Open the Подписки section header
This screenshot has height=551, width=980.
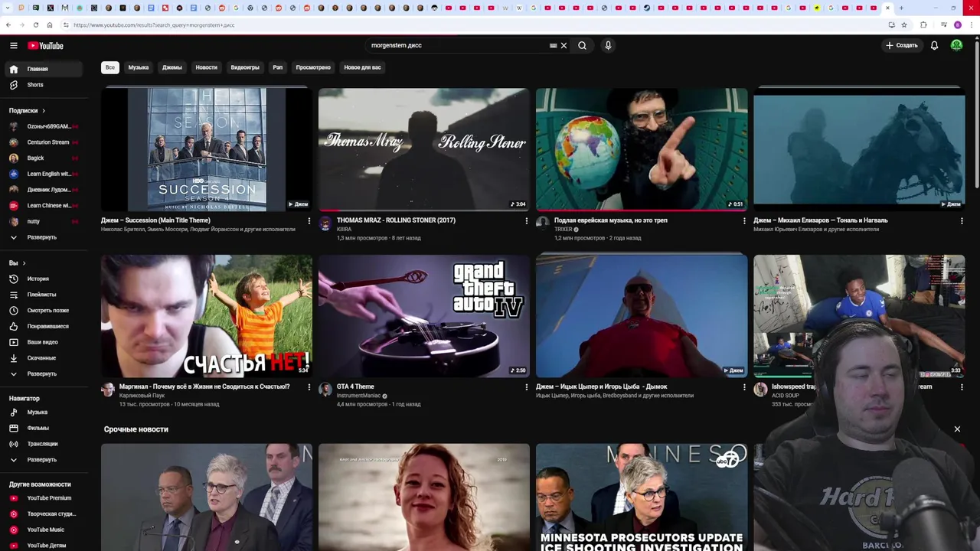click(x=28, y=111)
